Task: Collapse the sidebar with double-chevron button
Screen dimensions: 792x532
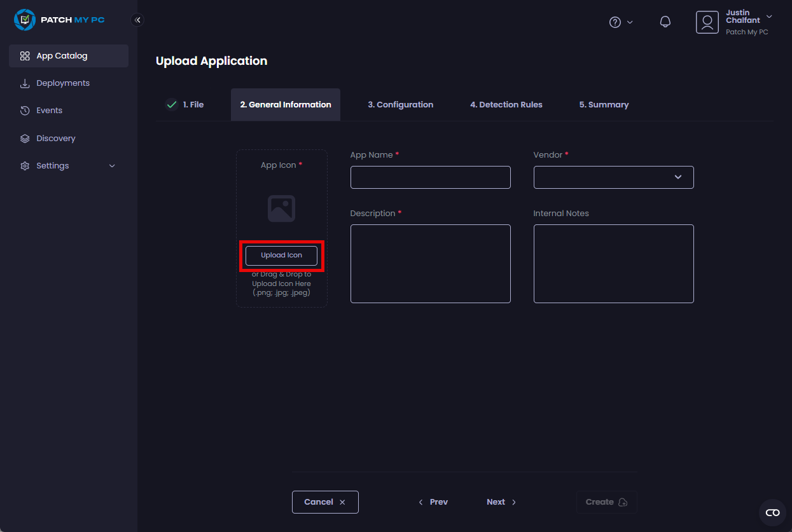Action: pos(137,20)
